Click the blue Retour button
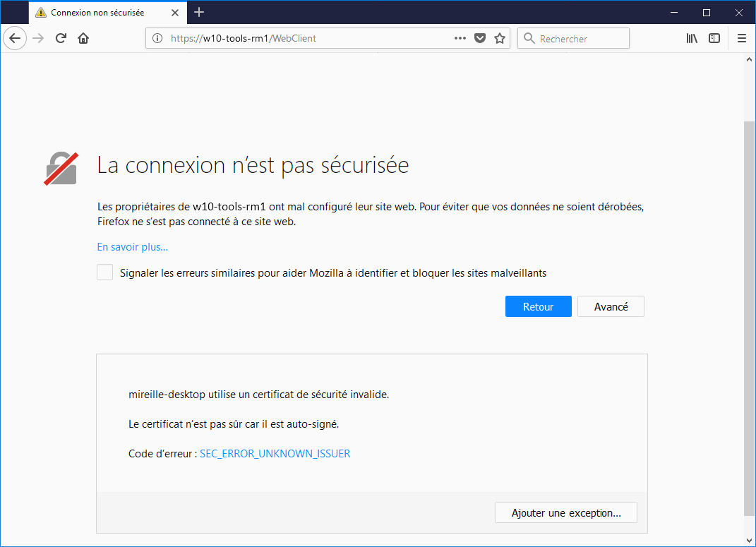The image size is (756, 547). click(538, 306)
